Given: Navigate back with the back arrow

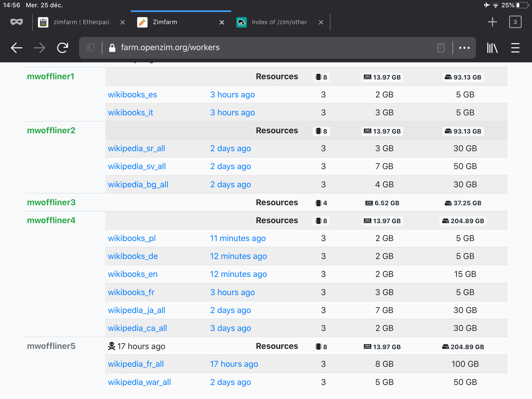Looking at the screenshot, I should [16, 48].
